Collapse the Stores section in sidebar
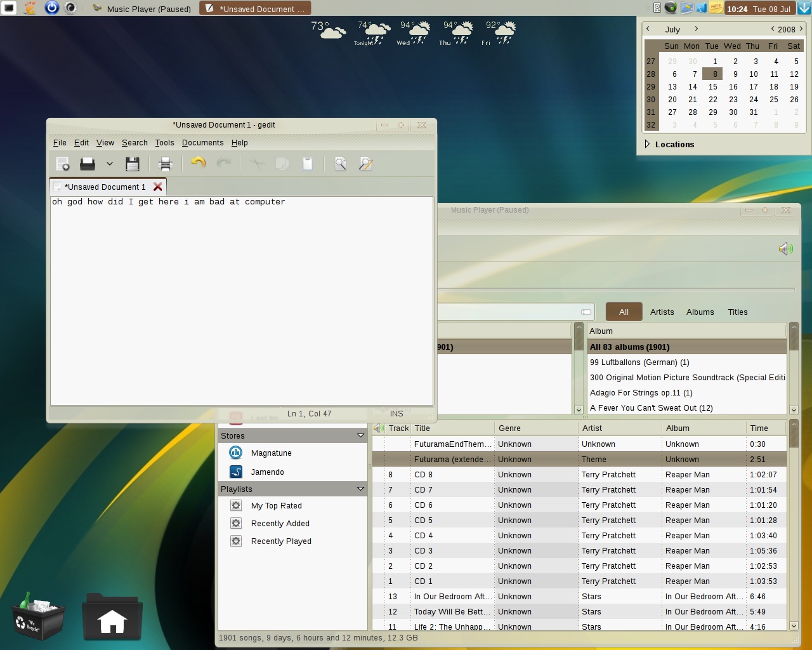 click(x=360, y=435)
